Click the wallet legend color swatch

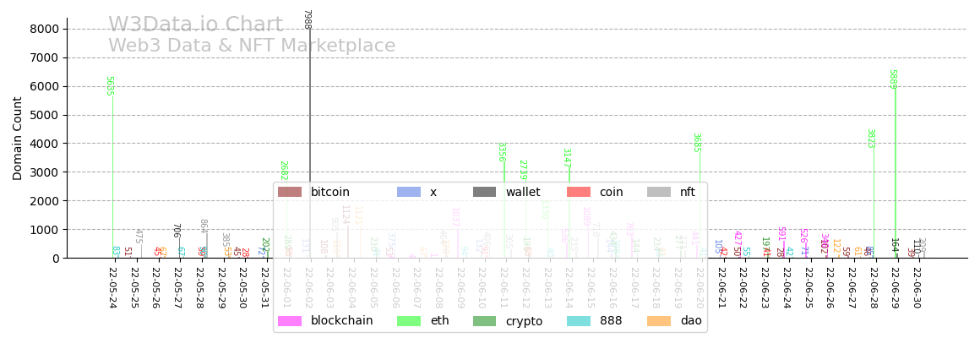point(484,192)
